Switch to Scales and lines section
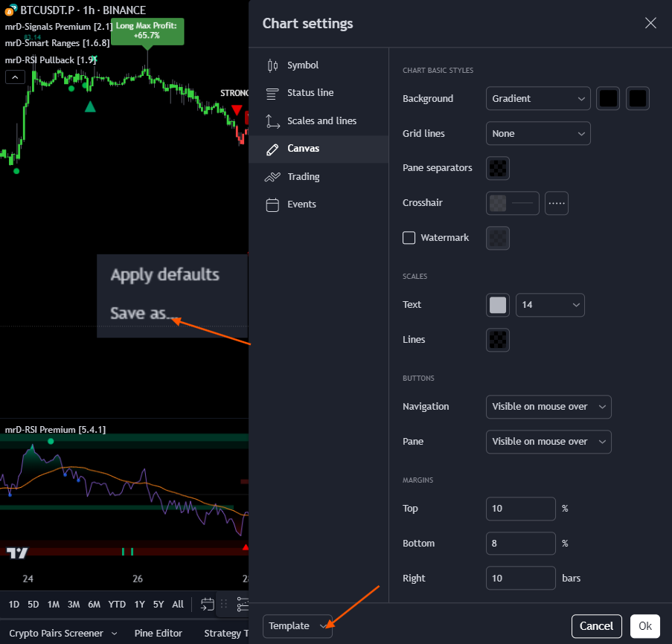The image size is (672, 644). pyautogui.click(x=319, y=121)
